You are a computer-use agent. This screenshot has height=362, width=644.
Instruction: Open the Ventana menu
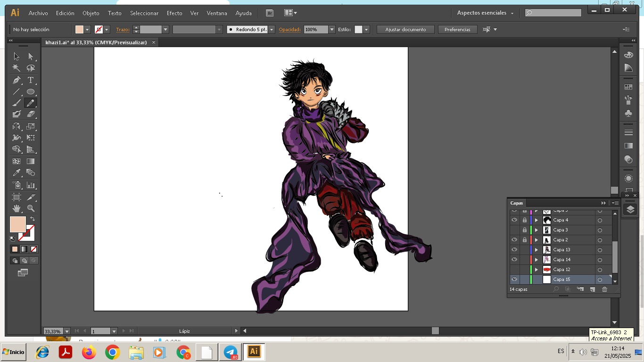(217, 13)
